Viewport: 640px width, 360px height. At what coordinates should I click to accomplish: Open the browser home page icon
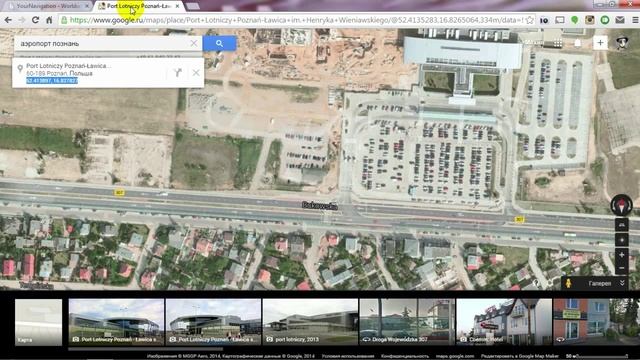[49, 20]
